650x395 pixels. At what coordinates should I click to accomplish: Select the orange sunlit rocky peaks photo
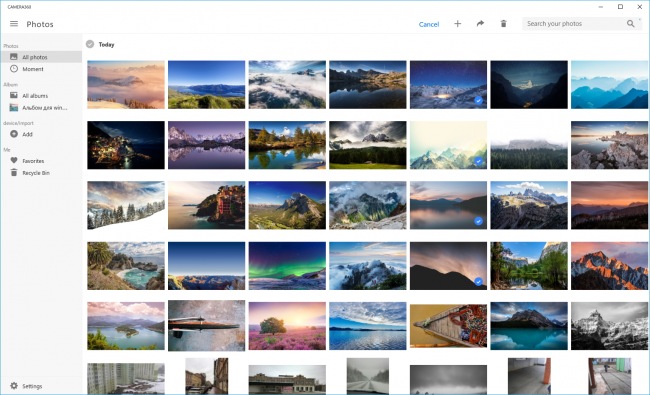click(609, 266)
